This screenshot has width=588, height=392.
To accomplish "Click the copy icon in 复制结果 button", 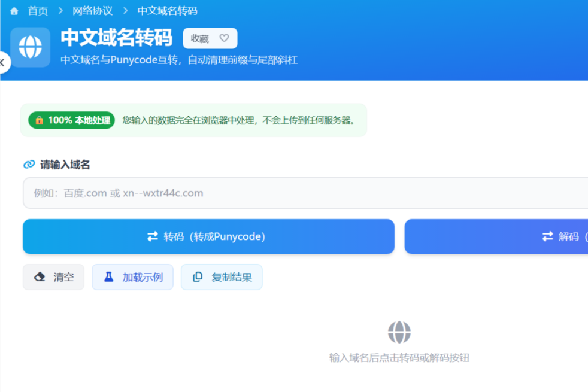I will pos(198,277).
